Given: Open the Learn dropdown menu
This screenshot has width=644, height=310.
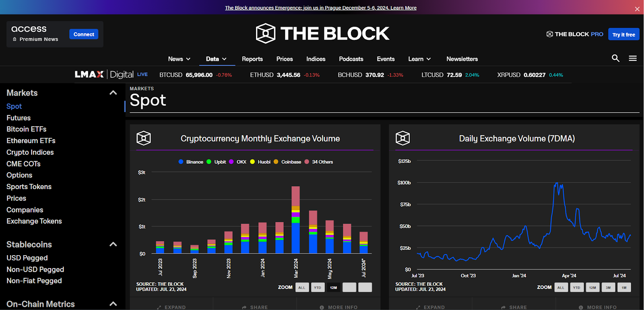Looking at the screenshot, I should click(419, 59).
